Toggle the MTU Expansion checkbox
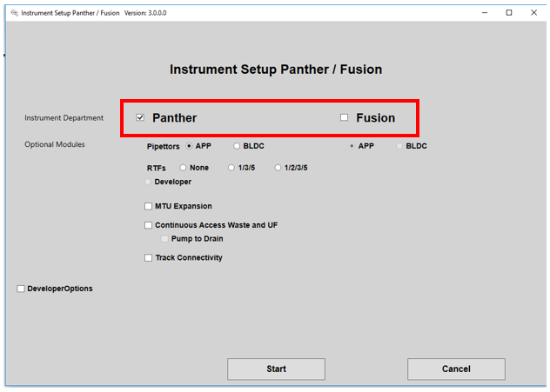550x392 pixels. click(148, 206)
